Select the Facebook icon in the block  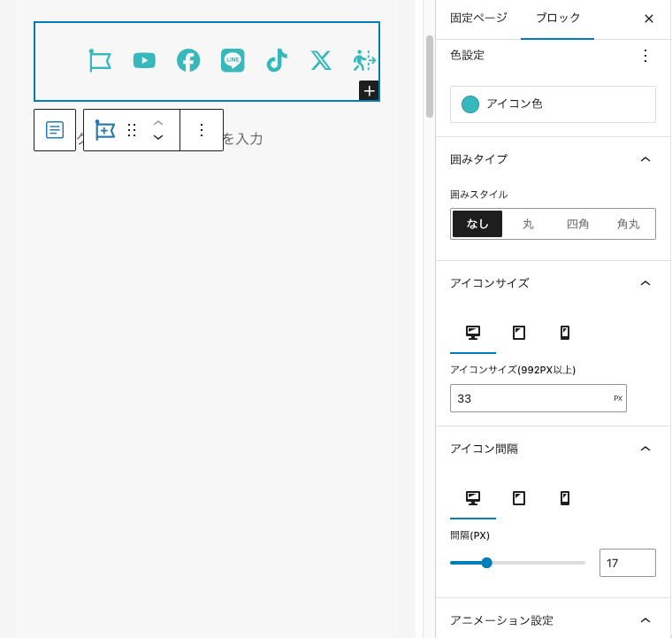click(x=188, y=60)
